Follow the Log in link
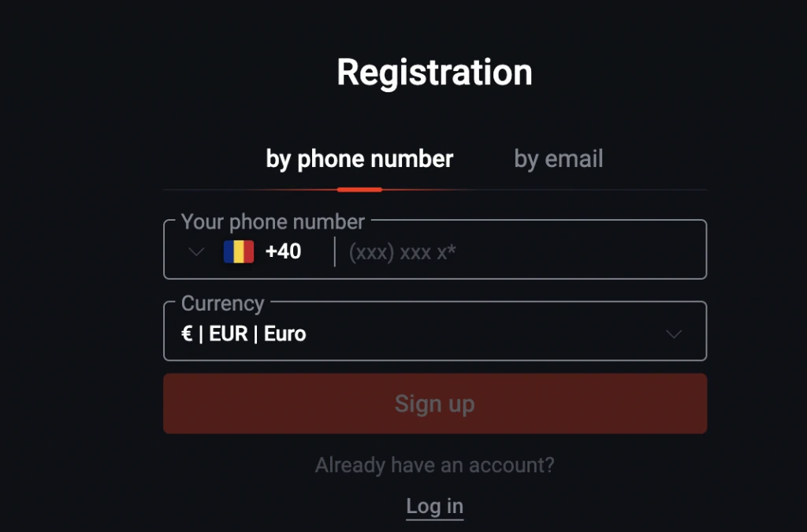 coord(434,506)
